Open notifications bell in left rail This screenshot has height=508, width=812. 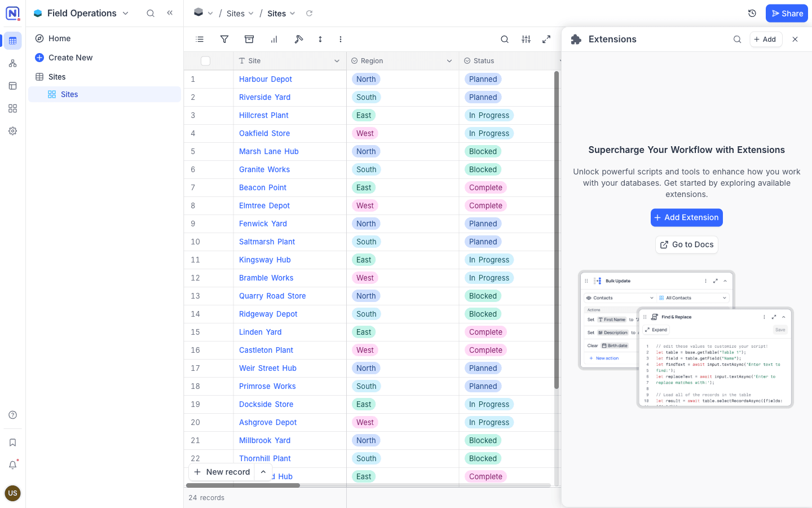coord(13,465)
